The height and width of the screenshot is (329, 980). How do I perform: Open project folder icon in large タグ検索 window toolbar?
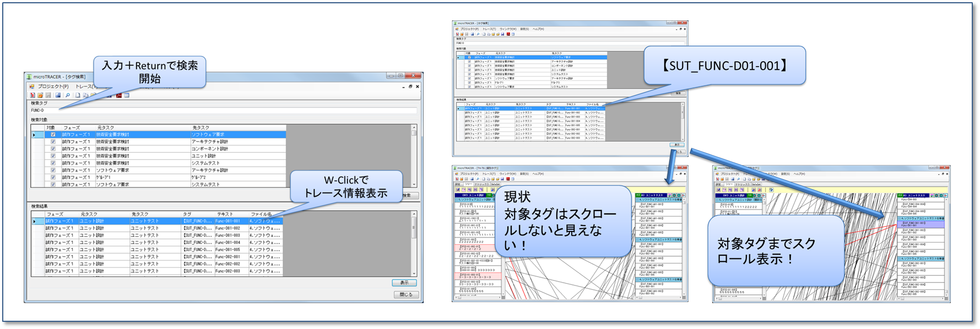click(40, 95)
